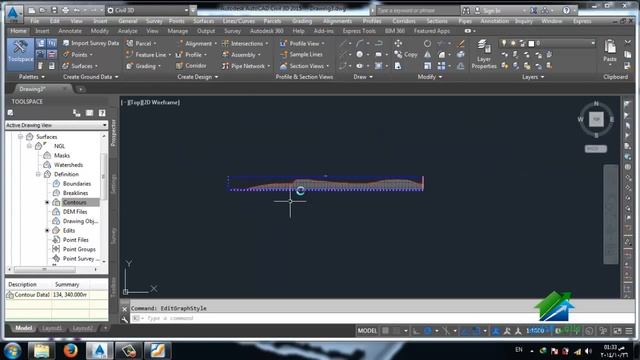Click the Profile View tool
This screenshot has width=640, height=360.
tap(302, 43)
